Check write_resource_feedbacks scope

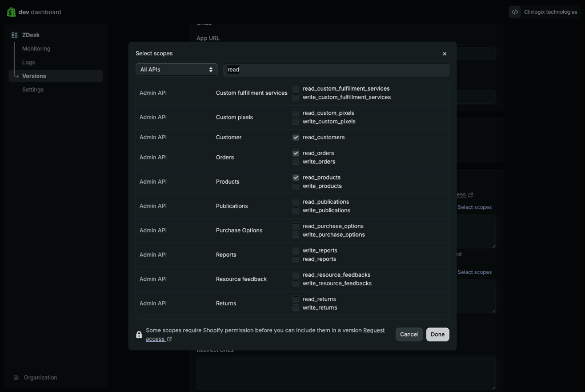point(296,283)
